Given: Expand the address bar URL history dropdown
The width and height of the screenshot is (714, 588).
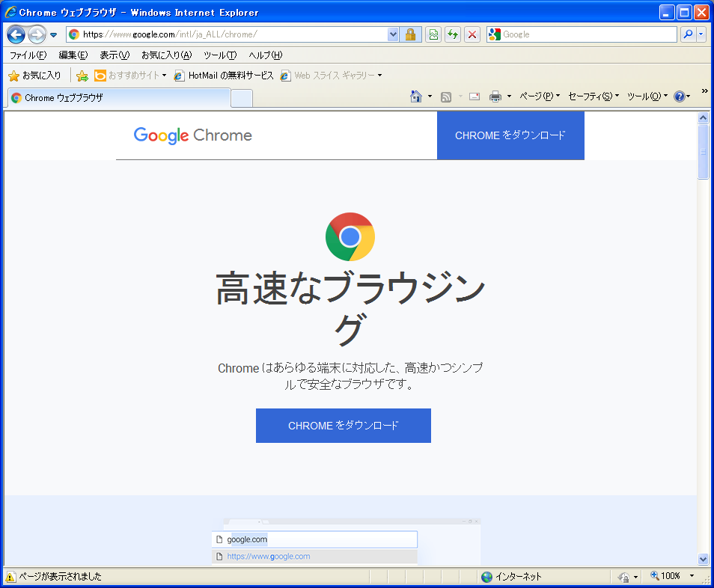Looking at the screenshot, I should point(393,34).
